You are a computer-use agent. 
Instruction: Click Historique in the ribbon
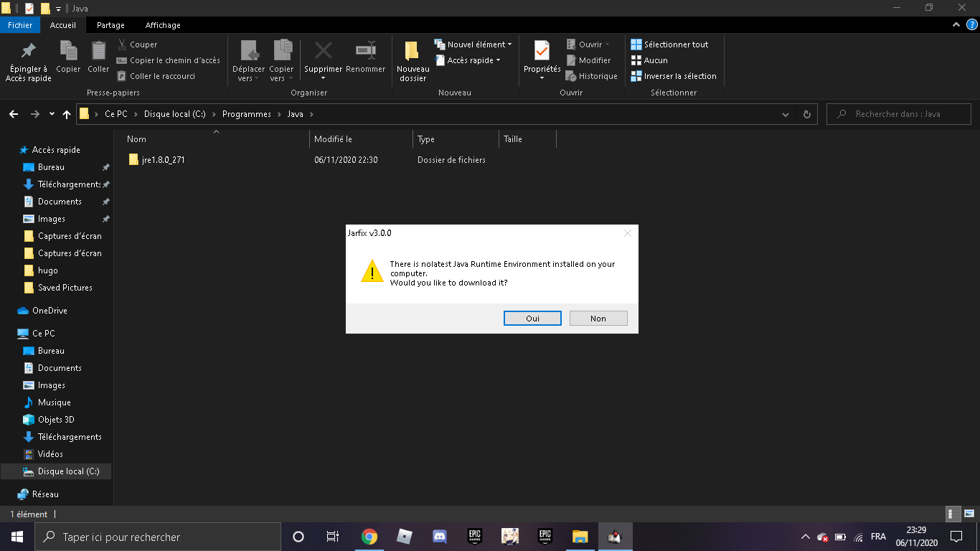(x=591, y=76)
